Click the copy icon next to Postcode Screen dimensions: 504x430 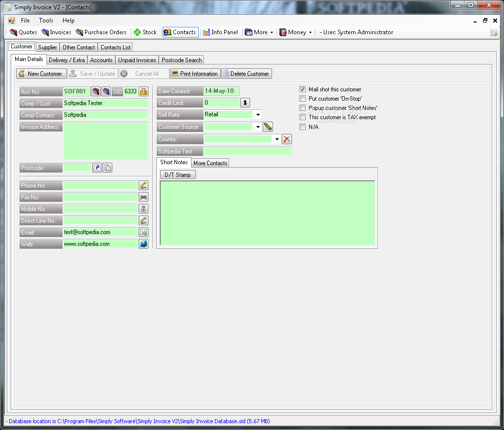pyautogui.click(x=107, y=168)
